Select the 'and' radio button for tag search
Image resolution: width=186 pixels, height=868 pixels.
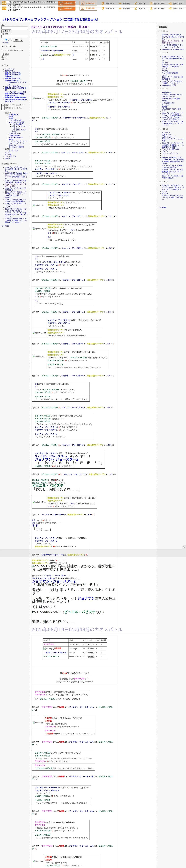coord(6,39)
